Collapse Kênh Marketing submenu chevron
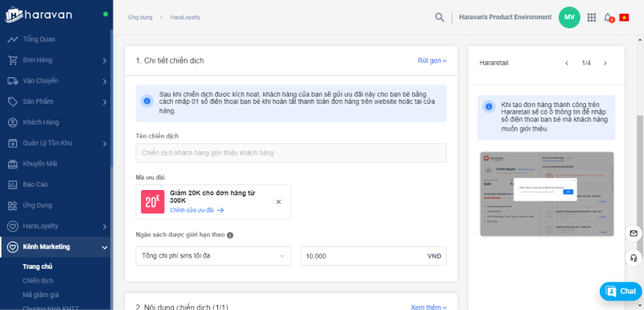The image size is (644, 310). pos(105,247)
